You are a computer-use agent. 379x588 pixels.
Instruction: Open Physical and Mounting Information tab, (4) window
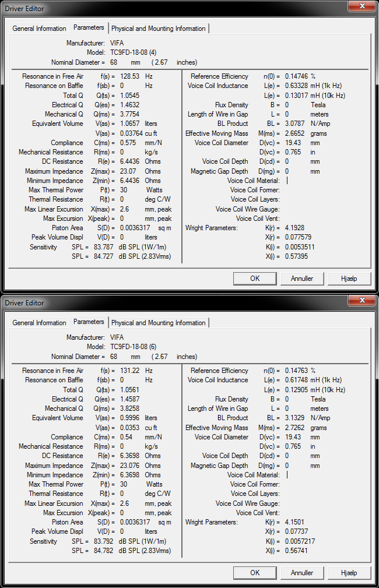159,29
